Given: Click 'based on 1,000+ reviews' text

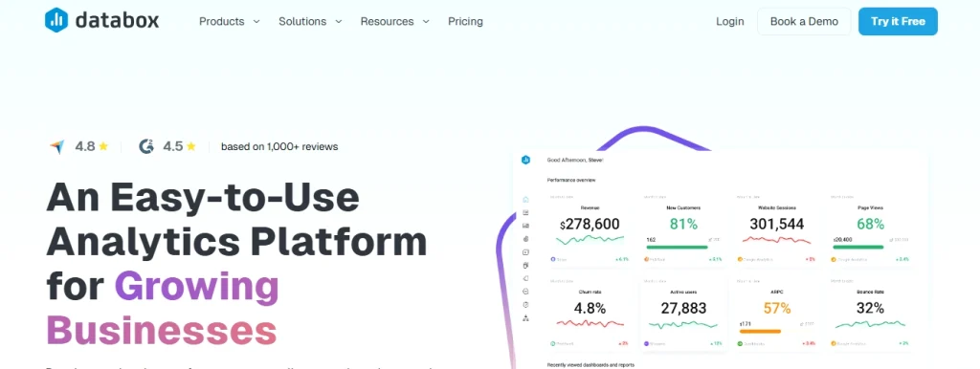Looking at the screenshot, I should tap(279, 146).
